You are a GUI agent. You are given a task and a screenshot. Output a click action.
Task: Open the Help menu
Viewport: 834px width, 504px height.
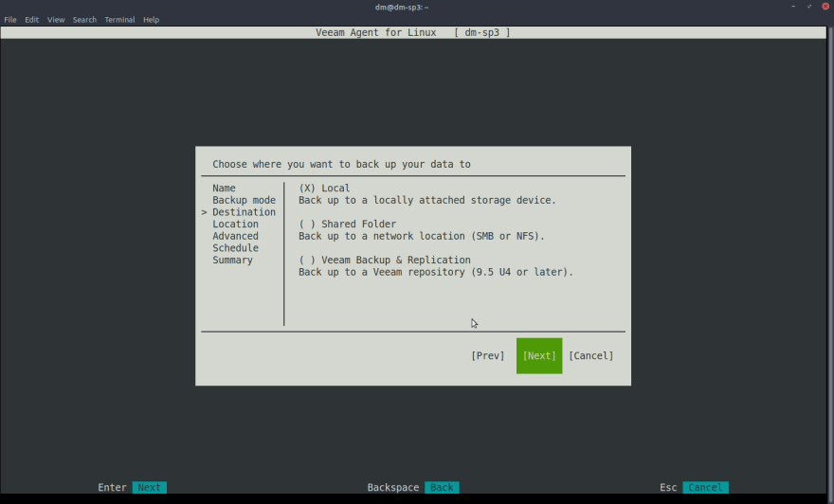151,20
